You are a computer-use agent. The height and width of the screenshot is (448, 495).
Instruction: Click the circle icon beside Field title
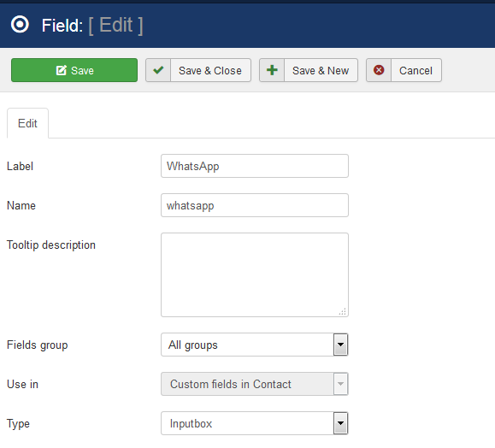tap(20, 25)
